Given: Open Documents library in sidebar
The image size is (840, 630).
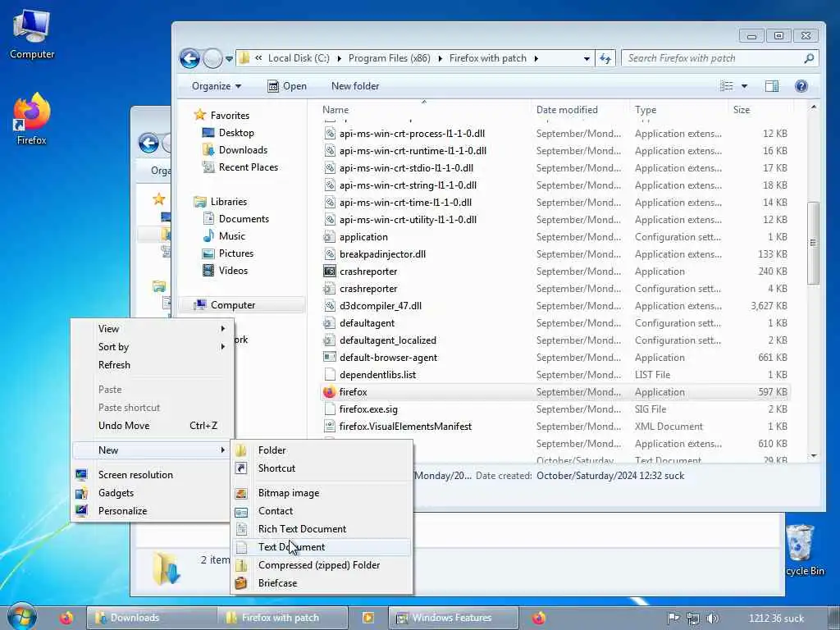Looking at the screenshot, I should click(x=243, y=219).
